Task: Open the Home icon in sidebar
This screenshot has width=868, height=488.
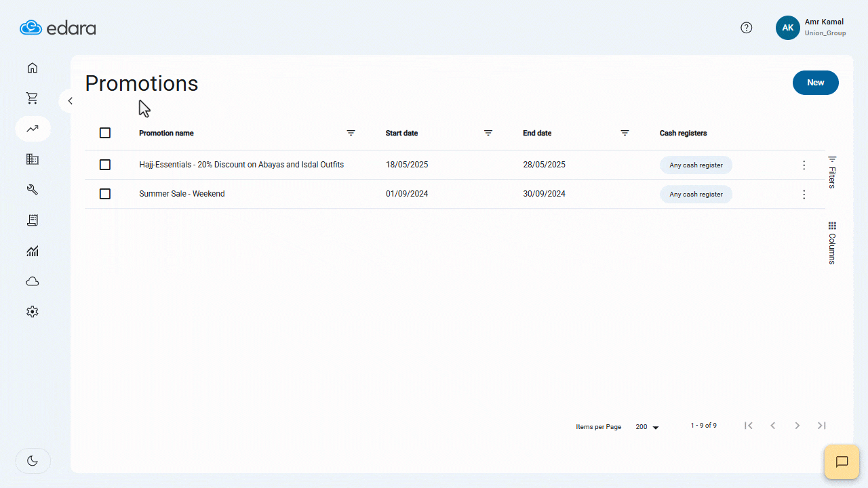Action: (33, 68)
